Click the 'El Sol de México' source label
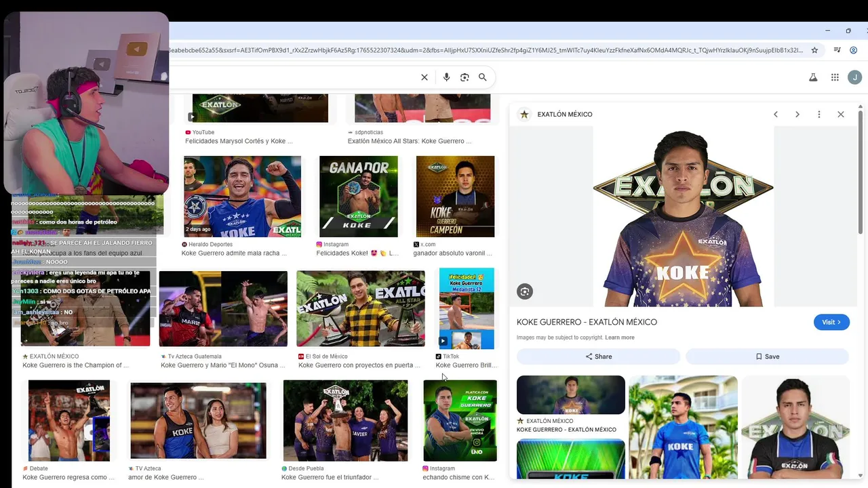 (x=327, y=356)
